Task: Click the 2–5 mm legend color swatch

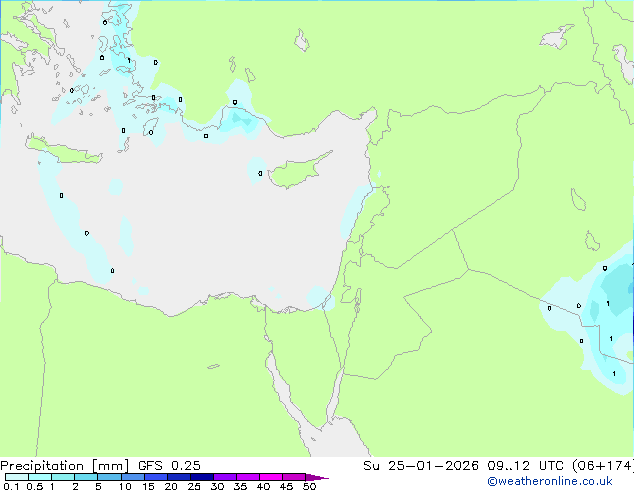Action: pos(86,477)
